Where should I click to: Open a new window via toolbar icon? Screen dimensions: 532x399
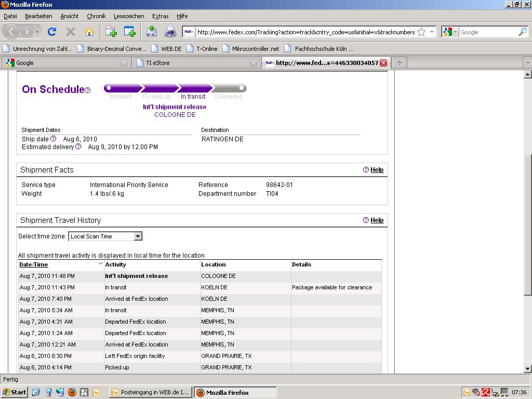(x=129, y=32)
